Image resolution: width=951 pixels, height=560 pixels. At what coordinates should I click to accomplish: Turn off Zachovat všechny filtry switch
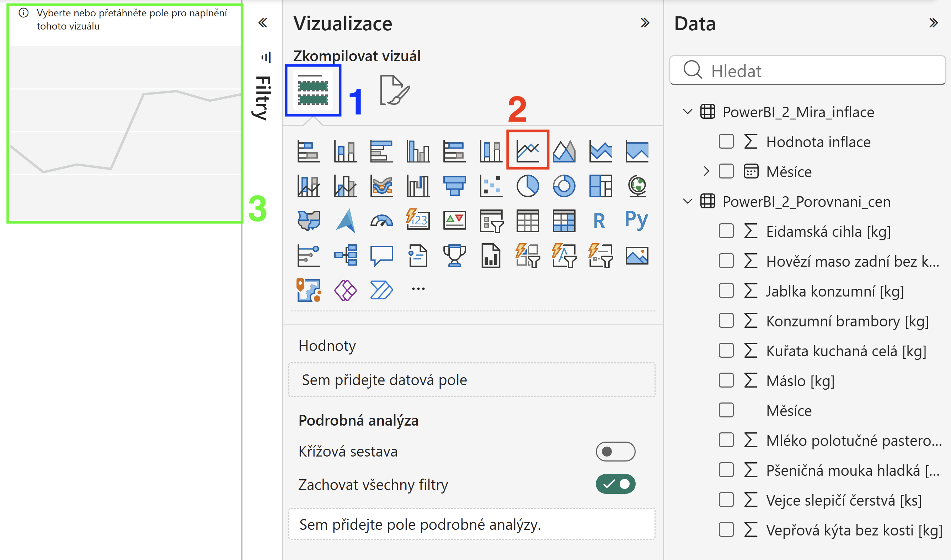(x=615, y=484)
